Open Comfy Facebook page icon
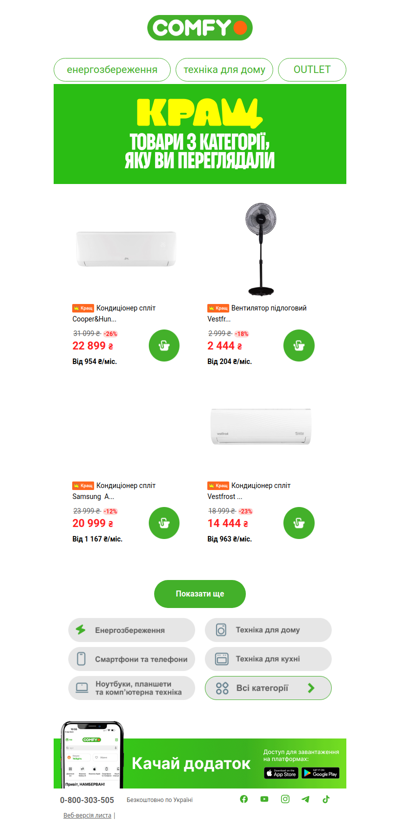 point(244,799)
